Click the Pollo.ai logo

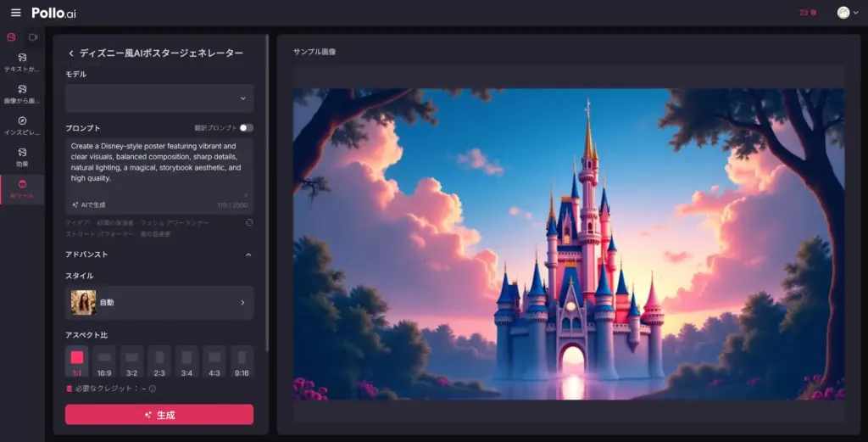pyautogui.click(x=53, y=13)
